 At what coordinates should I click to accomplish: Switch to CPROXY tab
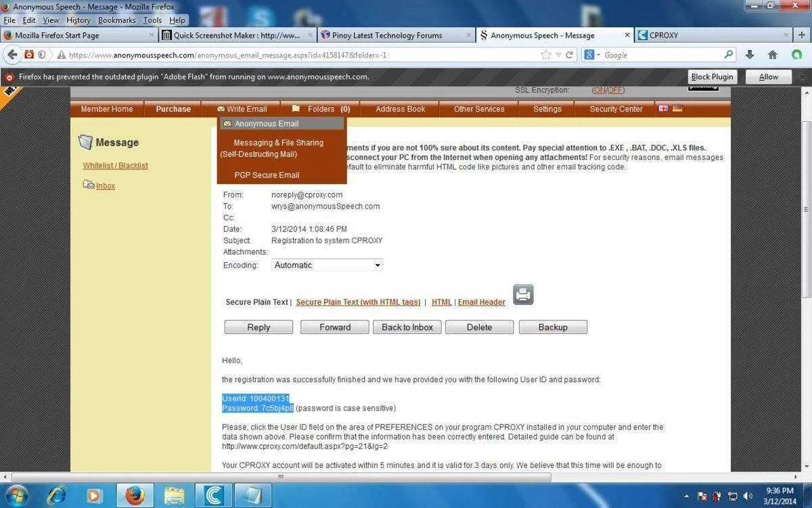713,35
